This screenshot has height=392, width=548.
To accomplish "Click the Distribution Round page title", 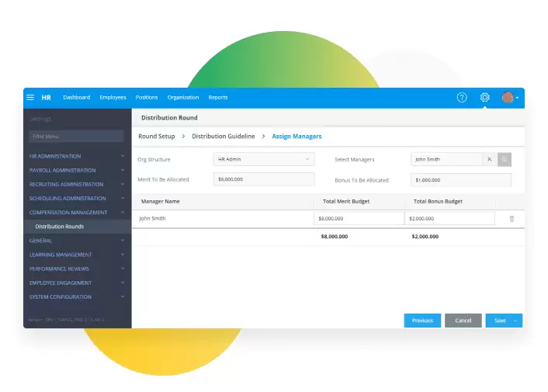I will click(169, 118).
